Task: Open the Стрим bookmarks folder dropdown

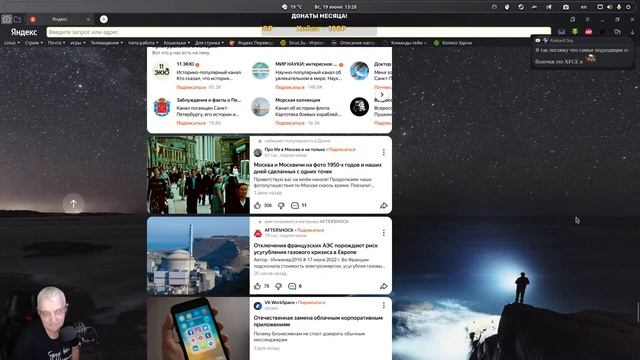Action: (x=33, y=42)
